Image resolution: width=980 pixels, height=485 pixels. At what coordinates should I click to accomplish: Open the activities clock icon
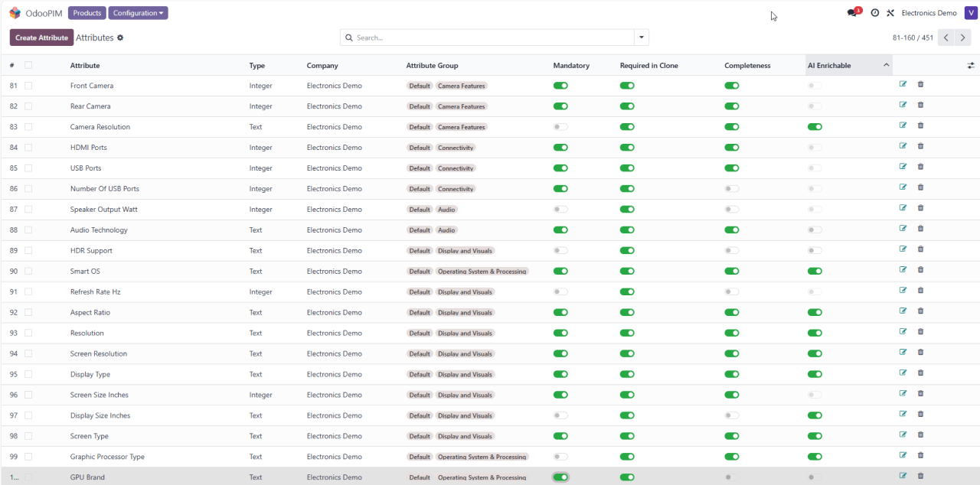coord(875,13)
